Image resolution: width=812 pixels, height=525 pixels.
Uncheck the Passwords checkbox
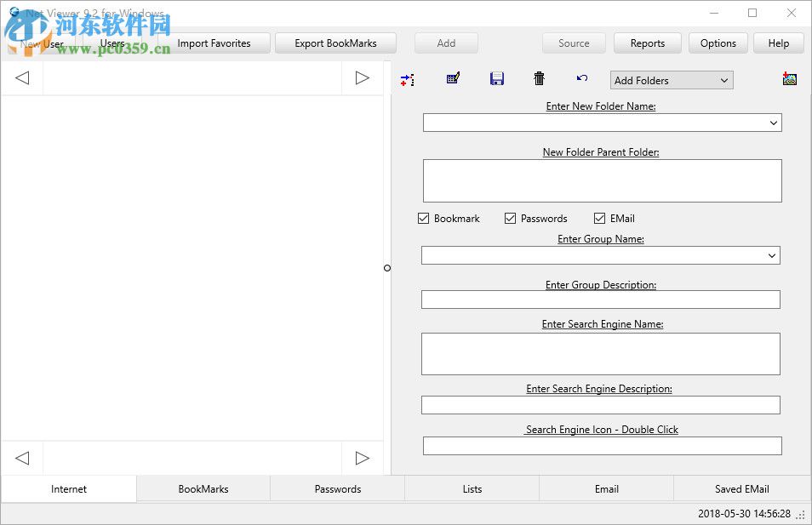click(510, 219)
